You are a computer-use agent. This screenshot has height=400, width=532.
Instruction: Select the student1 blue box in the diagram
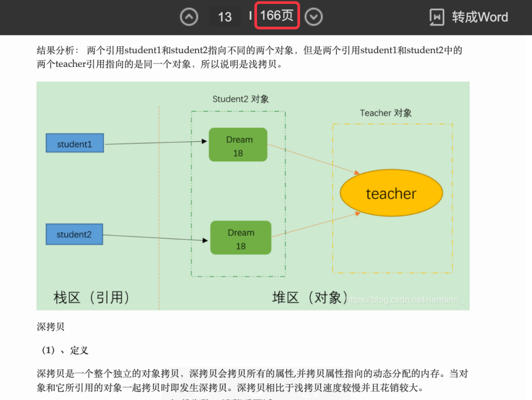pos(74,143)
